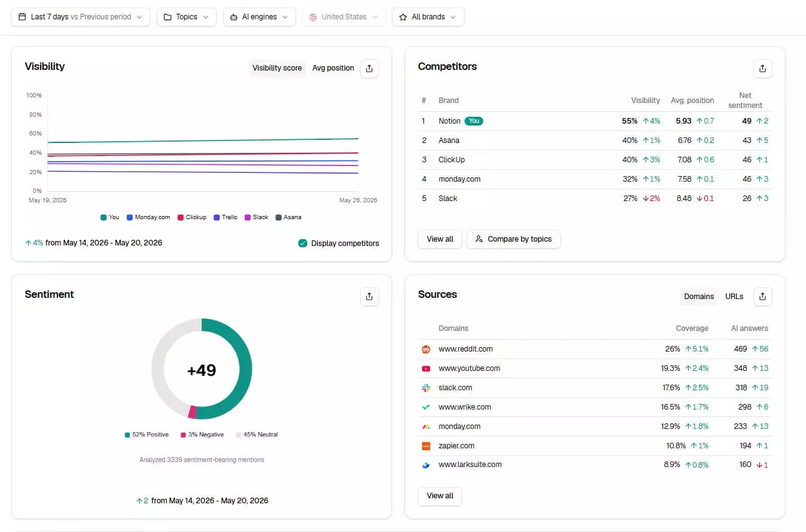This screenshot has width=806, height=532.
Task: Click the folder icon in Topics filter
Action: coord(168,17)
